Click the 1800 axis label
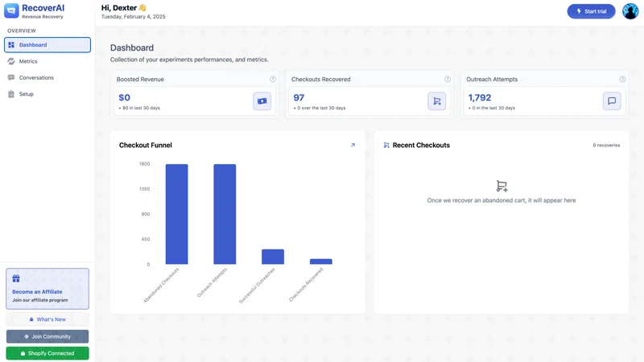Image resolution: width=644 pixels, height=362 pixels. [x=145, y=164]
